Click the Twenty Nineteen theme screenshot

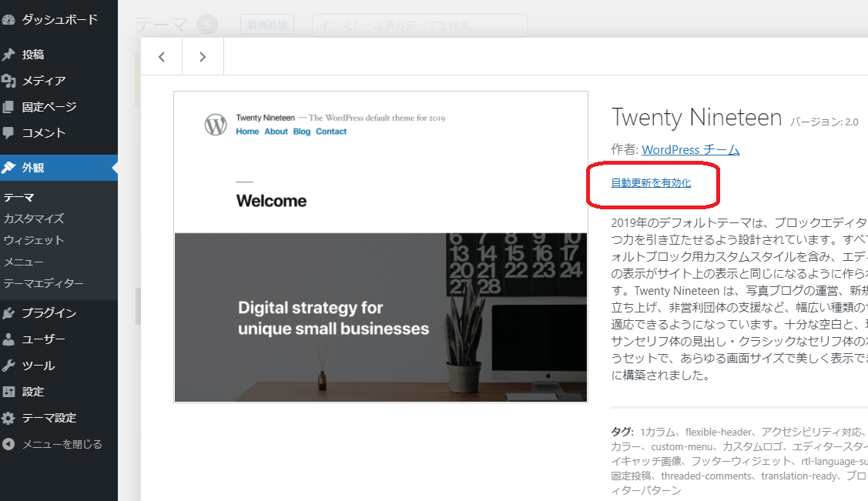point(380,247)
